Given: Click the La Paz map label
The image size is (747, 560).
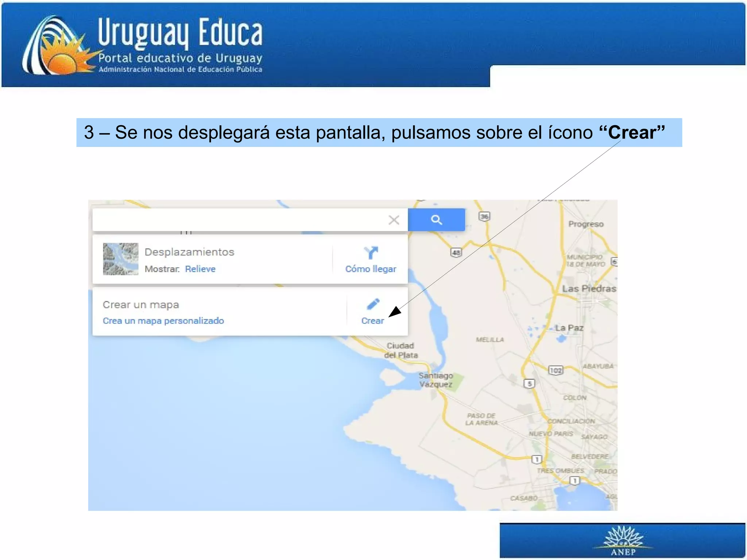Looking at the screenshot, I should (x=569, y=328).
